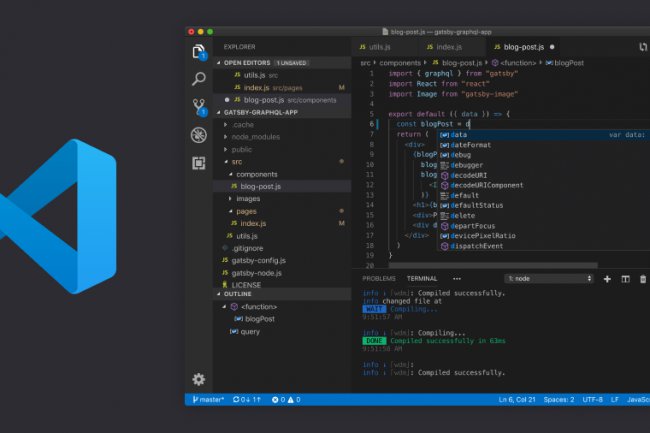Viewport: 650px width, 433px height.
Task: Open the Explorer view in activity bar
Action: coord(199,51)
